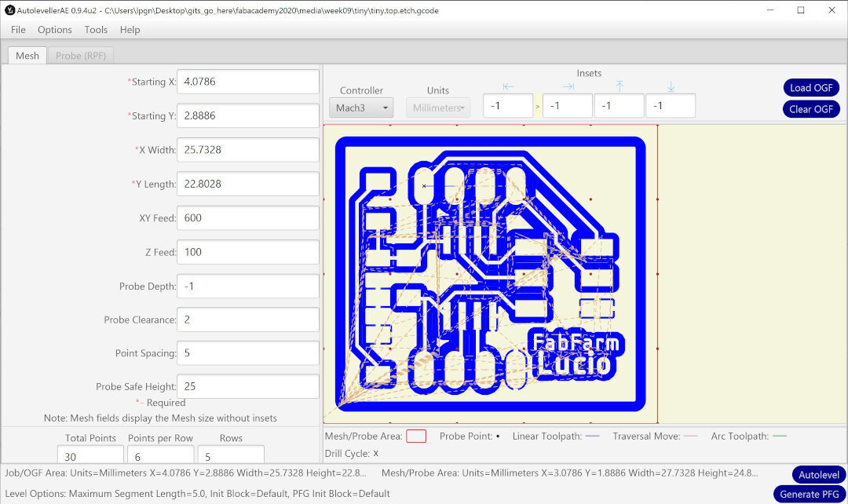Click the right inset arrow icon

(x=568, y=86)
